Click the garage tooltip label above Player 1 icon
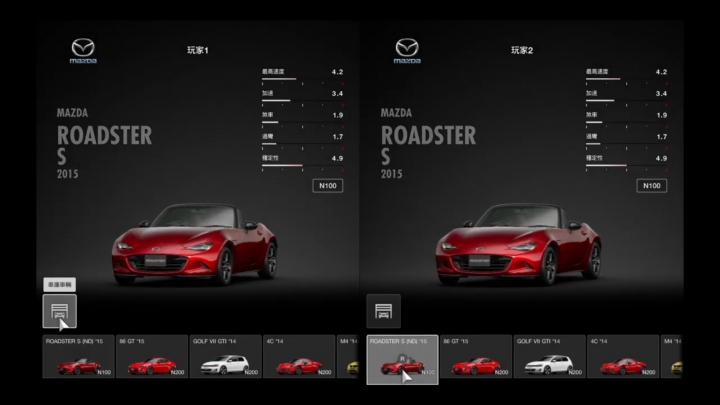 pos(60,285)
